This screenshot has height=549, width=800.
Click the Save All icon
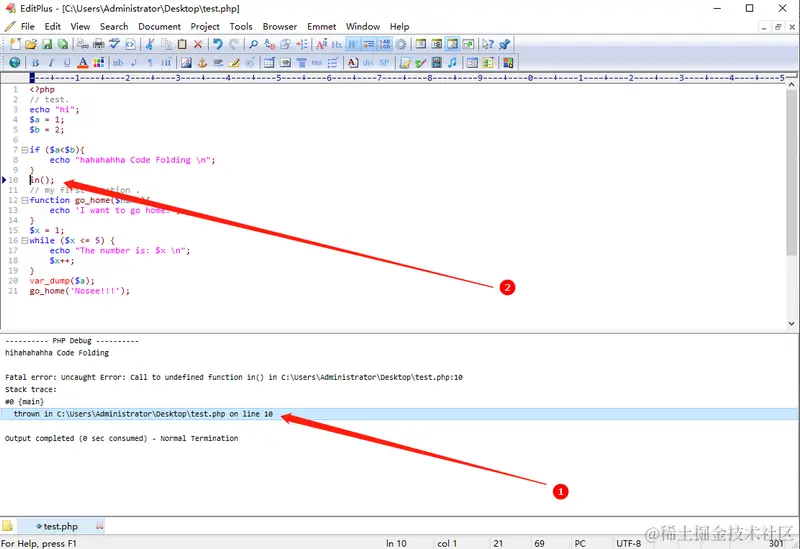[x=62, y=44]
